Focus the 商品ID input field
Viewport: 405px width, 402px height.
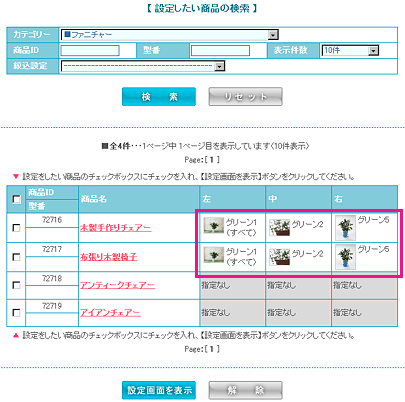[90, 51]
